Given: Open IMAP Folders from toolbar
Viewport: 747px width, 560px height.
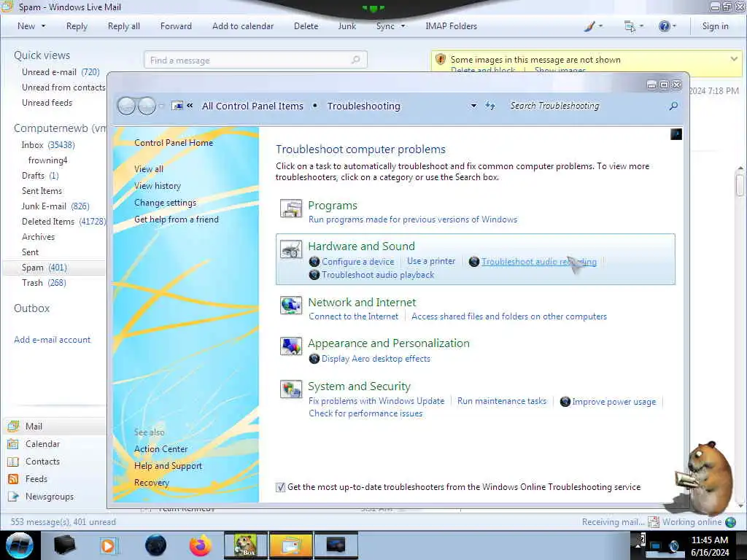Looking at the screenshot, I should point(451,26).
